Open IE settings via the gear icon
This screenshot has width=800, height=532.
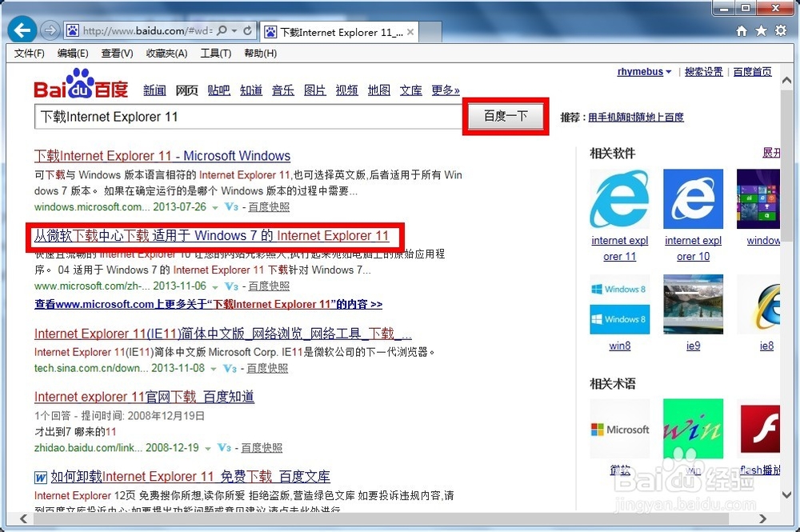tap(780, 29)
